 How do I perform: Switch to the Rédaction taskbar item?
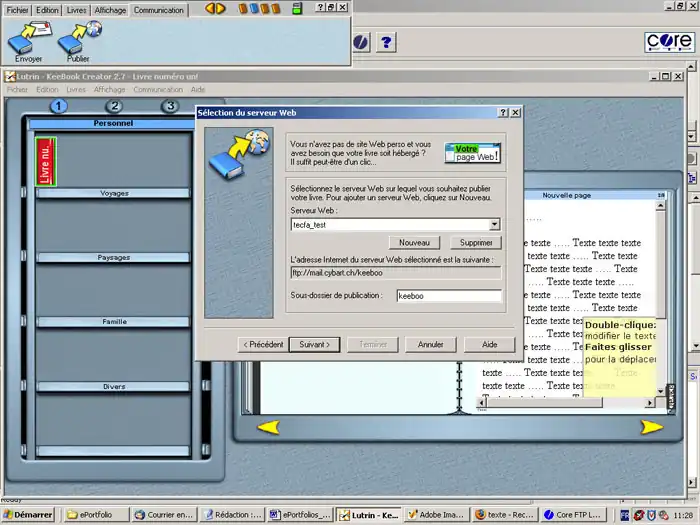click(232, 515)
